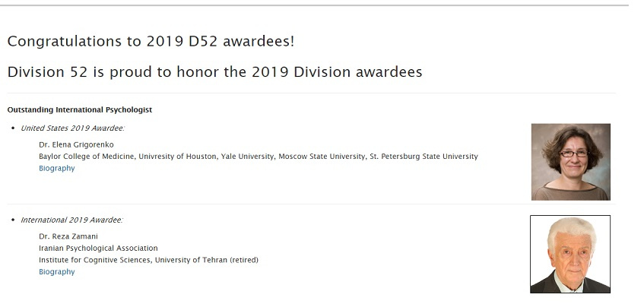Click Reza Zamani's portrait photo

coord(570,255)
